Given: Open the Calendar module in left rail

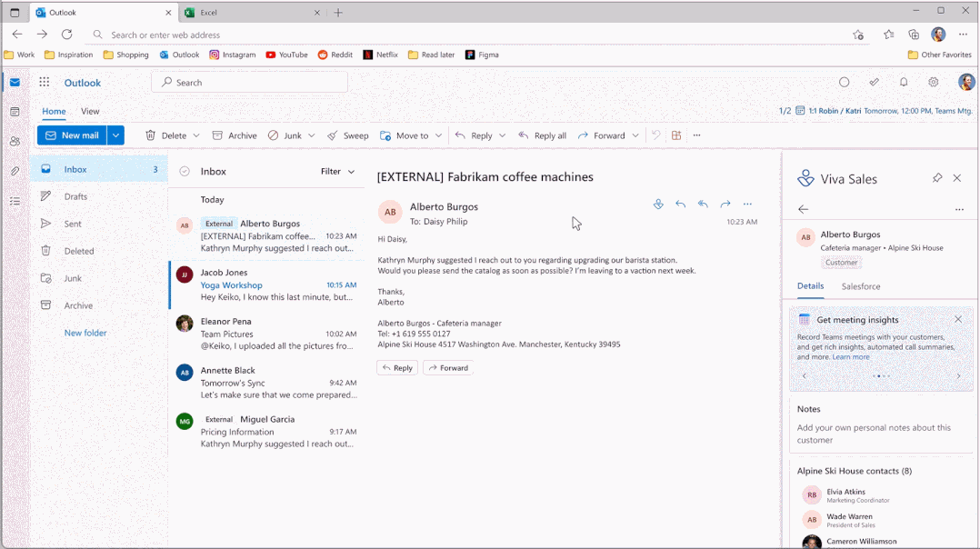Looking at the screenshot, I should pyautogui.click(x=15, y=112).
